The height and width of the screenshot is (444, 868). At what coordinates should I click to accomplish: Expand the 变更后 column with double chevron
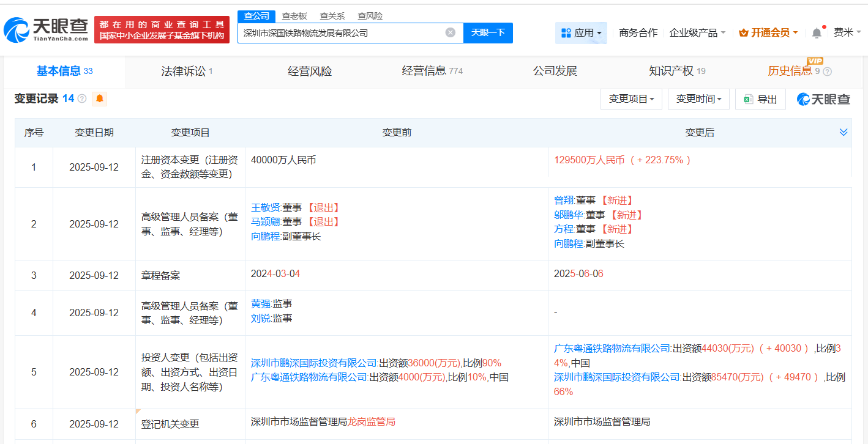pos(844,131)
